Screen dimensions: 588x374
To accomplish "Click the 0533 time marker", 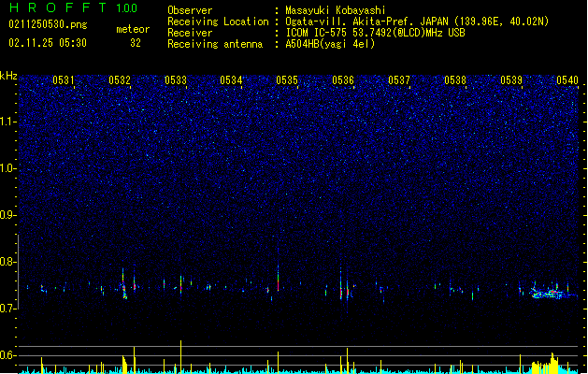I will point(176,79).
